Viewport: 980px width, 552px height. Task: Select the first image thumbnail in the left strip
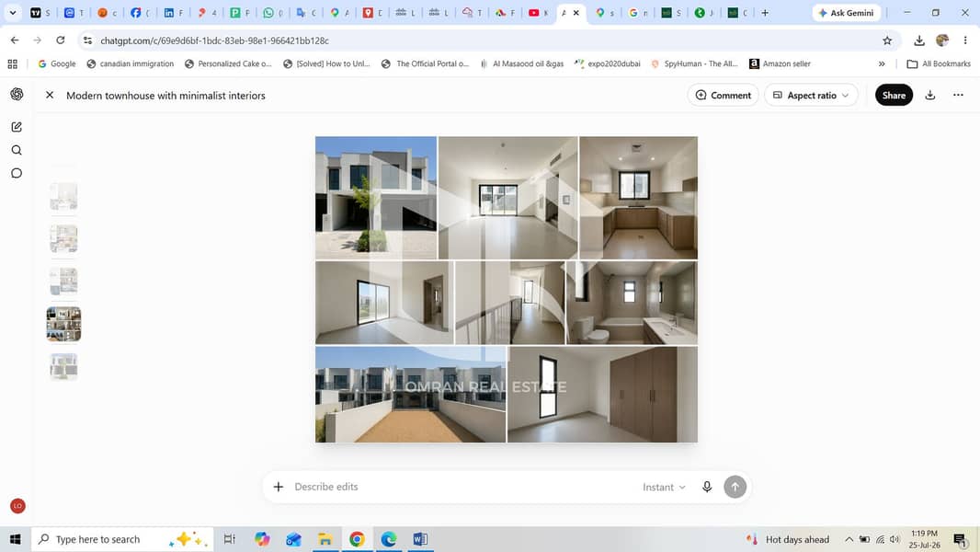[x=63, y=196]
